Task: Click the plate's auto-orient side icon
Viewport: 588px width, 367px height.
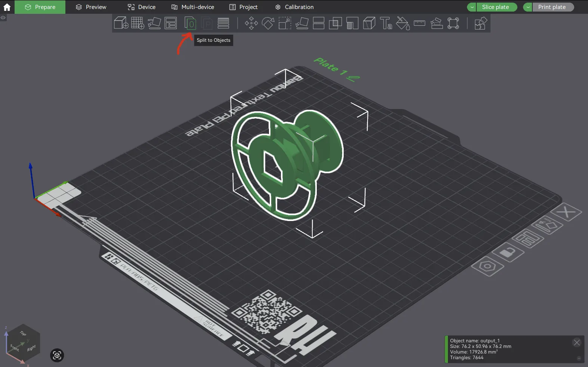Action: point(547,226)
